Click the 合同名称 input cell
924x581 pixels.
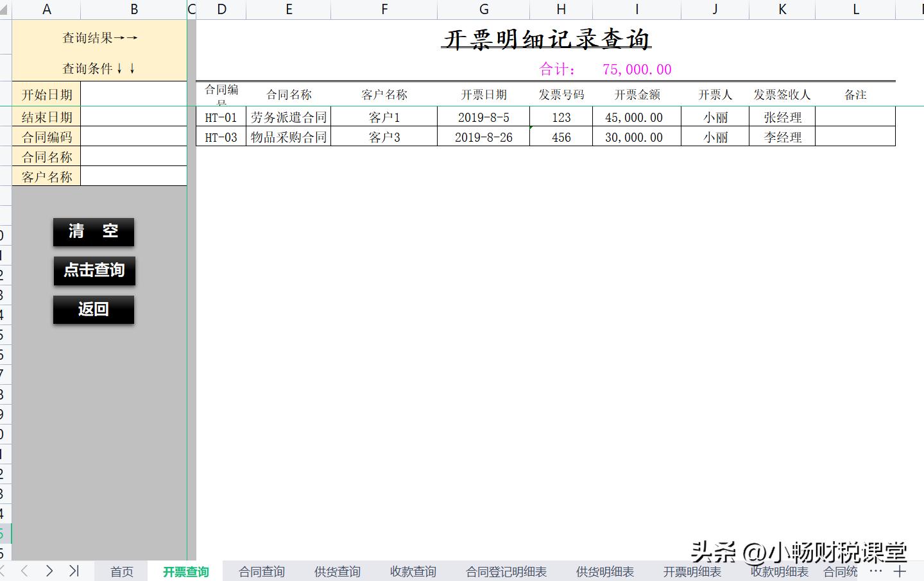pos(133,156)
